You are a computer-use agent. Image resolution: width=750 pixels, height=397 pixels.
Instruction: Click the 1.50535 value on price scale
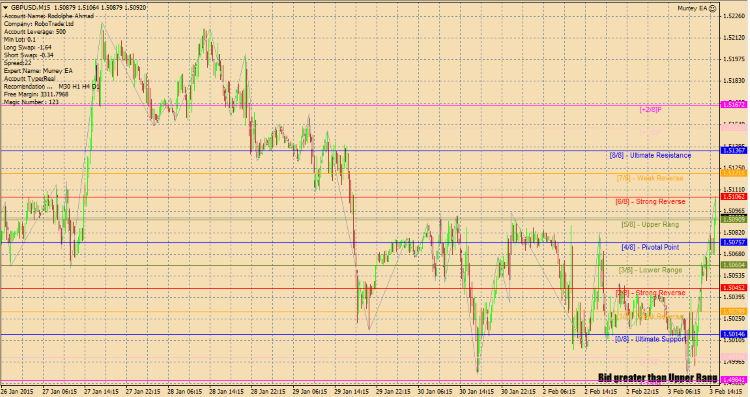coord(735,276)
